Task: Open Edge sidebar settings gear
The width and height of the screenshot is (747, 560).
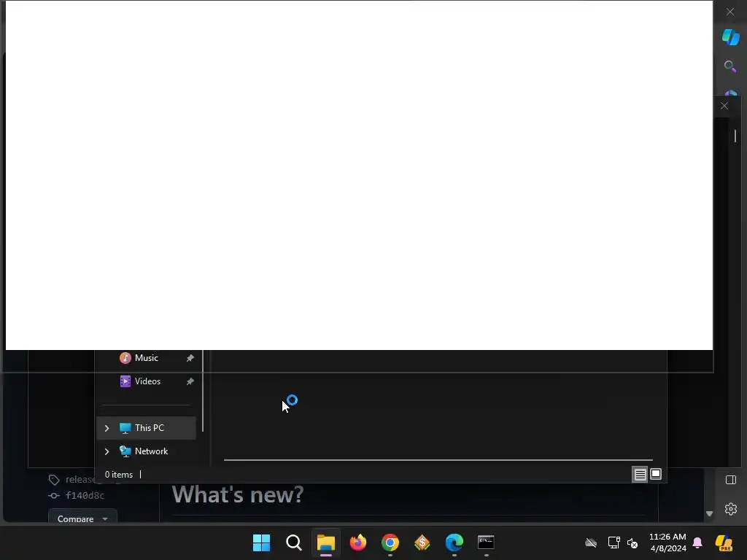Action: (731, 508)
